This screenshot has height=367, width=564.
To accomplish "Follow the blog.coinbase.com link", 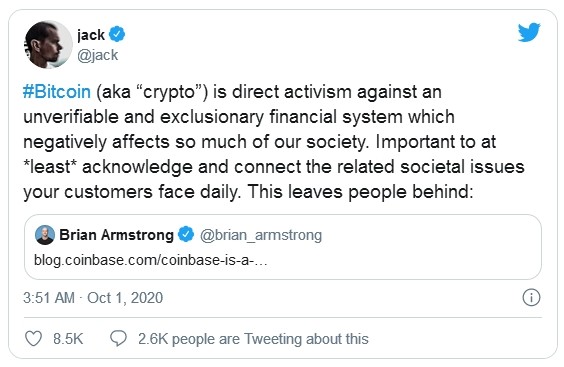I will tap(151, 260).
